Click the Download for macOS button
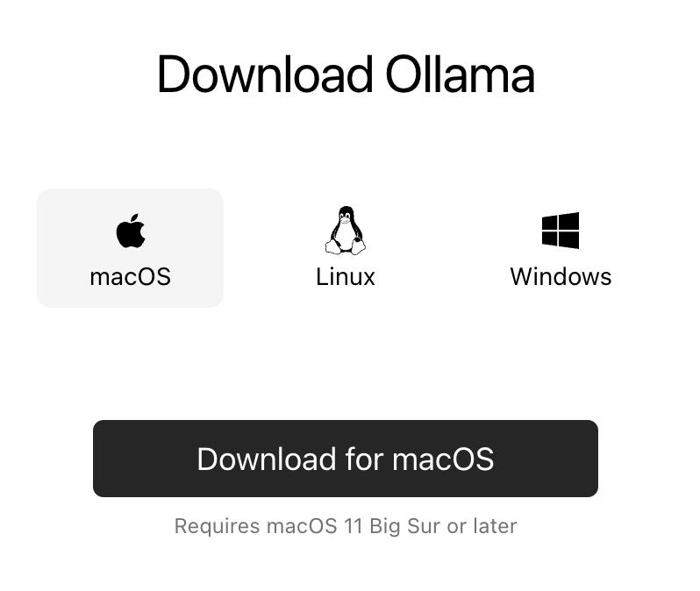This screenshot has height=591, width=700. pos(346,459)
